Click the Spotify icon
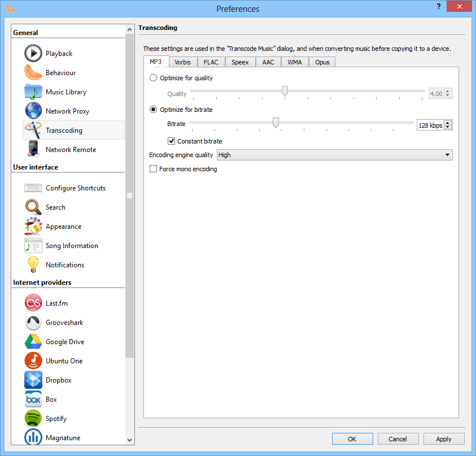476x456 pixels. (33, 418)
